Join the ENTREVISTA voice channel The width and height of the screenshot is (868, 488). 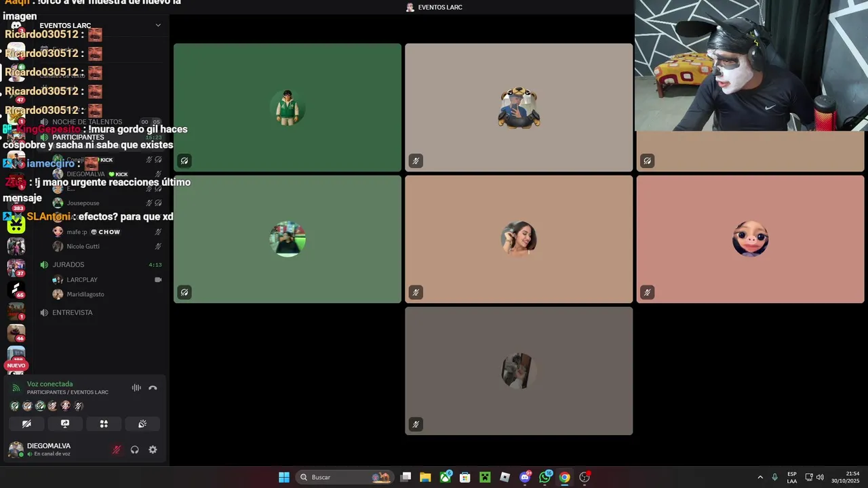73,312
